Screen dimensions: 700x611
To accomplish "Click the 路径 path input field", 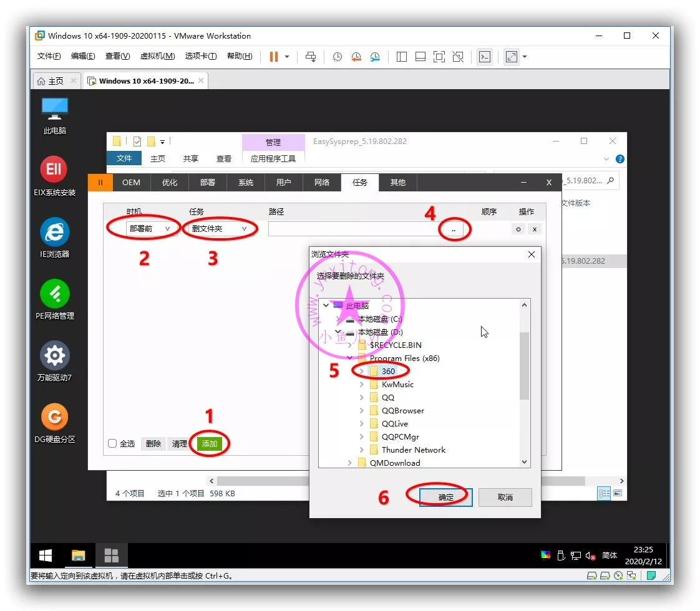I will [352, 229].
